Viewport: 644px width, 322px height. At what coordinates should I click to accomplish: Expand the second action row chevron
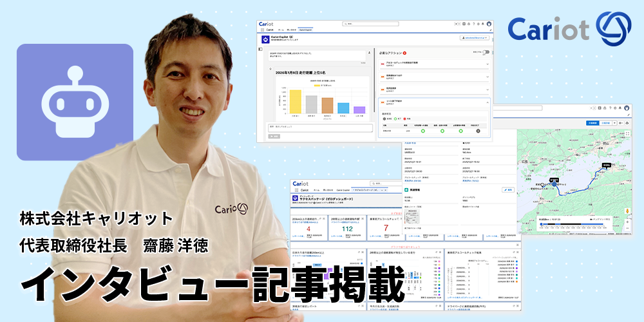coord(488,77)
